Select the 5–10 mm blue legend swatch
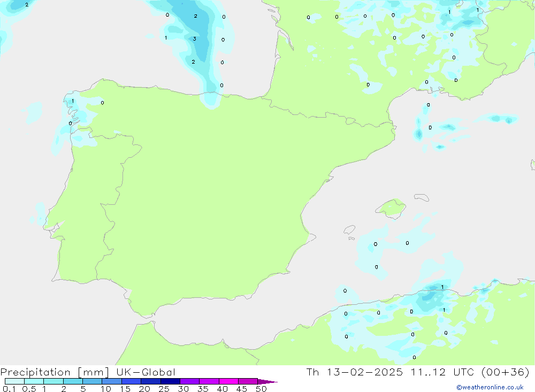535x392 pixels. tap(93, 381)
